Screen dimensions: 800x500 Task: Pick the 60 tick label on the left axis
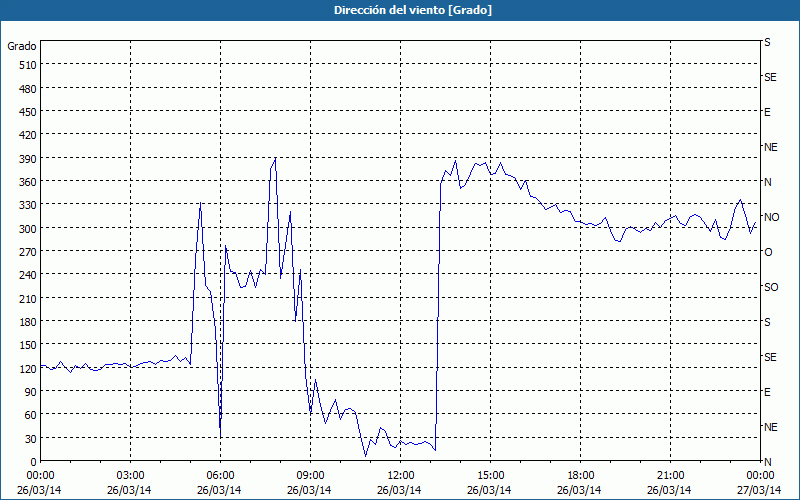(x=31, y=415)
